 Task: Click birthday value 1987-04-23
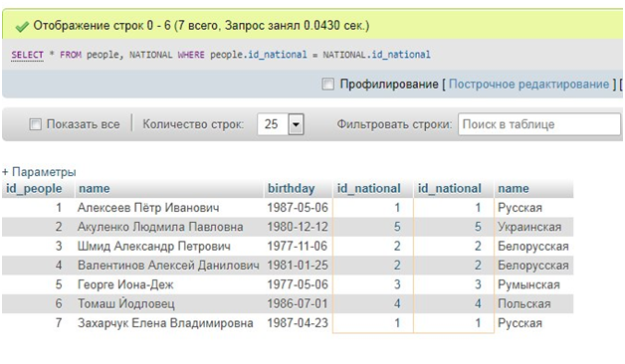click(298, 322)
